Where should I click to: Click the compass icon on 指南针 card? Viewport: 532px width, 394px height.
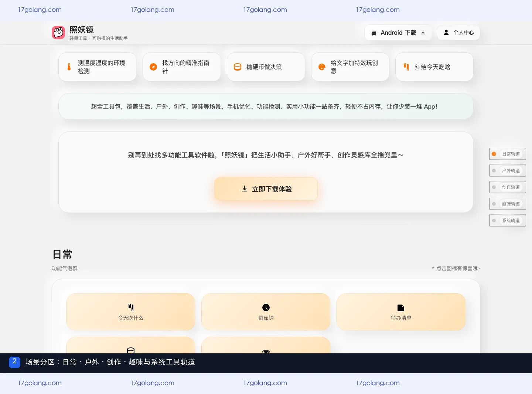tap(153, 67)
